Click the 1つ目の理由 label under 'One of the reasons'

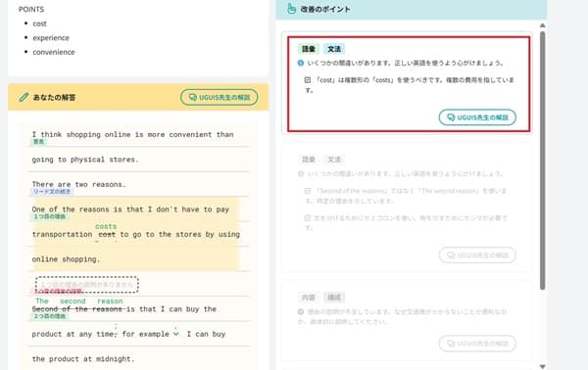50,217
